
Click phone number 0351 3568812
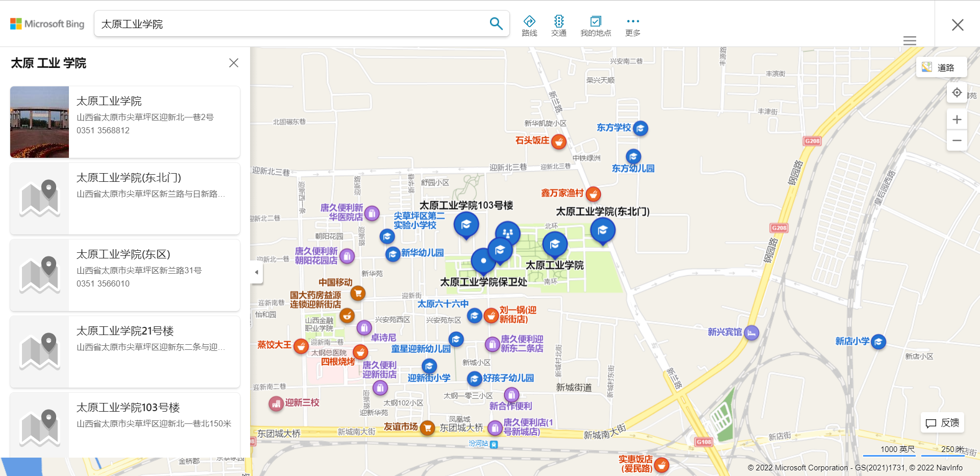pos(103,130)
